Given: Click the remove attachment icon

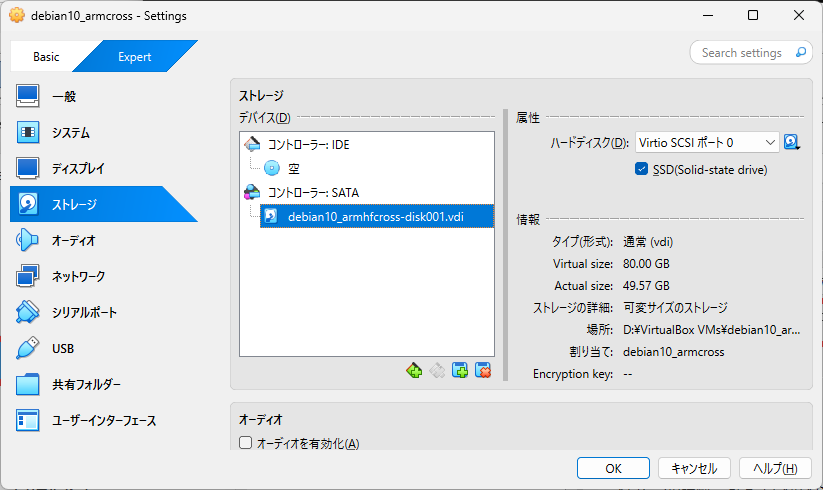Looking at the screenshot, I should click(x=484, y=371).
